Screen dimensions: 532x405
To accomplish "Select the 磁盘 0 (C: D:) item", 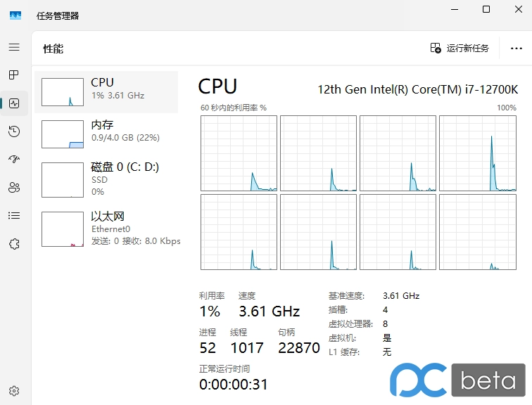I will 106,179.
